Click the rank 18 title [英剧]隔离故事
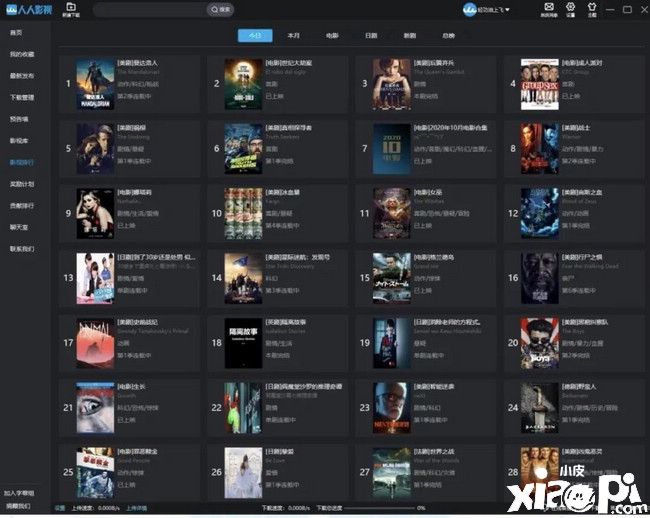This screenshot has width=650, height=518. click(x=286, y=322)
